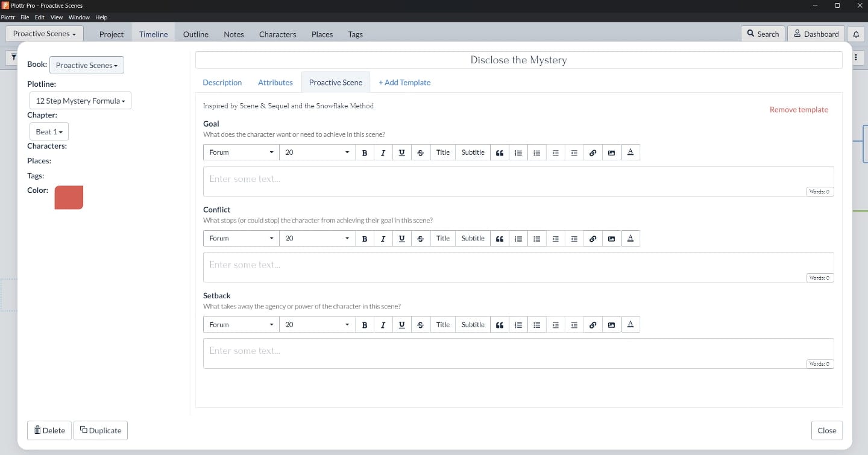Insert image in the Conflict editor
The width and height of the screenshot is (868, 455).
[x=611, y=239]
